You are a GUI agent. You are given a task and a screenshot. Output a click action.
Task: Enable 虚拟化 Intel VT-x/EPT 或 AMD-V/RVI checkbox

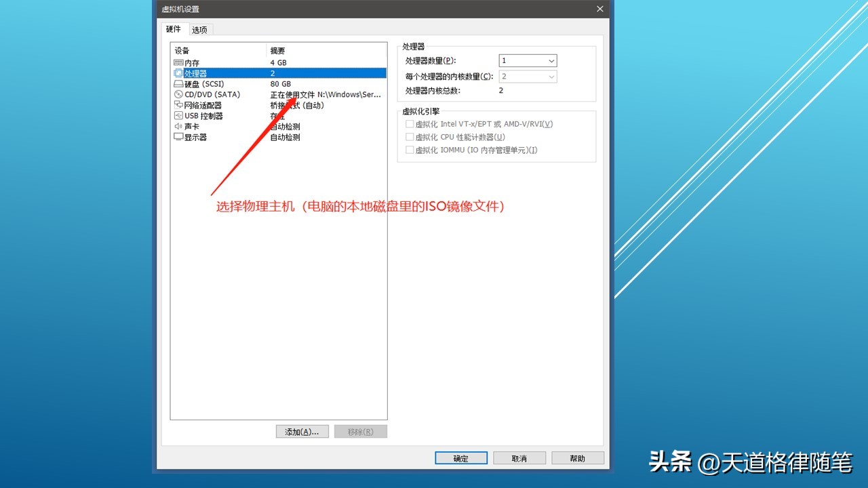click(x=410, y=123)
